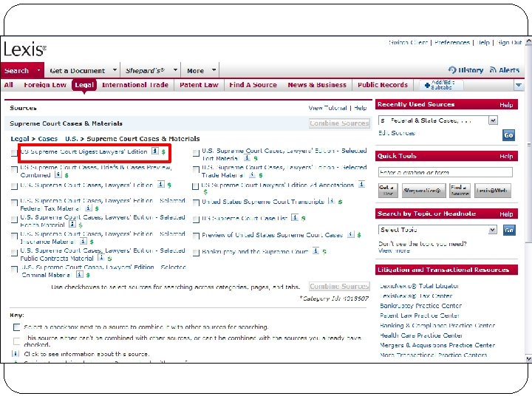Open Shepard's dropdown arrow
Viewport: 532px width, 399px height.
click(x=175, y=70)
